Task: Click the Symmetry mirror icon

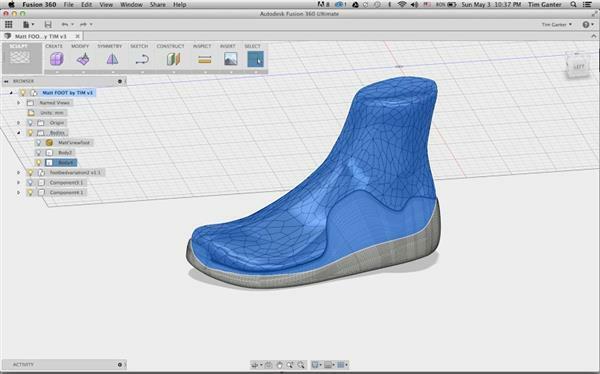Action: 112,59
